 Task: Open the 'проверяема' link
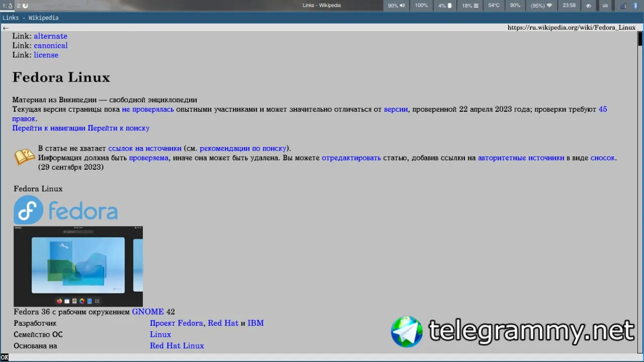[x=149, y=158]
